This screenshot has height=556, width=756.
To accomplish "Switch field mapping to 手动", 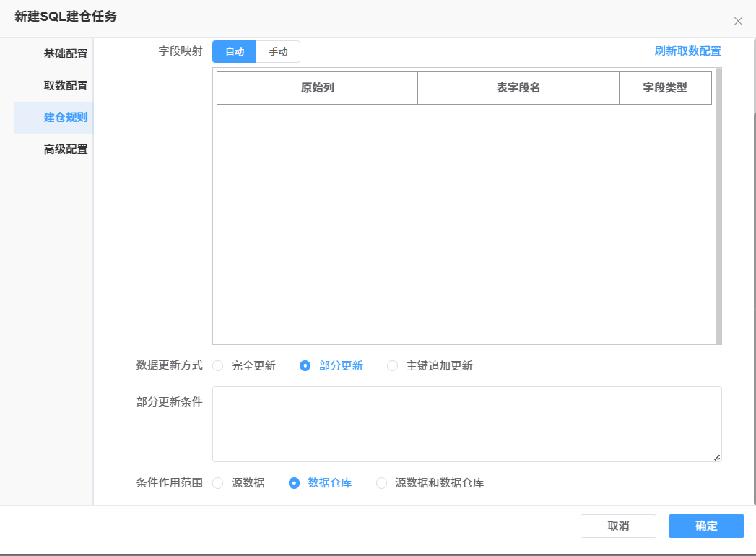I will (x=278, y=52).
